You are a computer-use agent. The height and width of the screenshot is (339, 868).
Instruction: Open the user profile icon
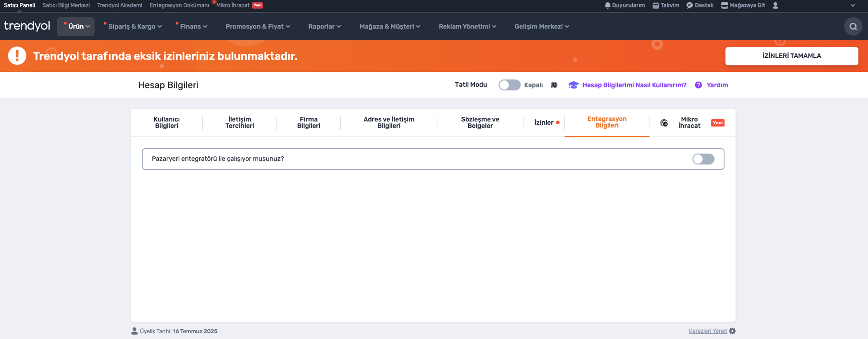click(775, 5)
